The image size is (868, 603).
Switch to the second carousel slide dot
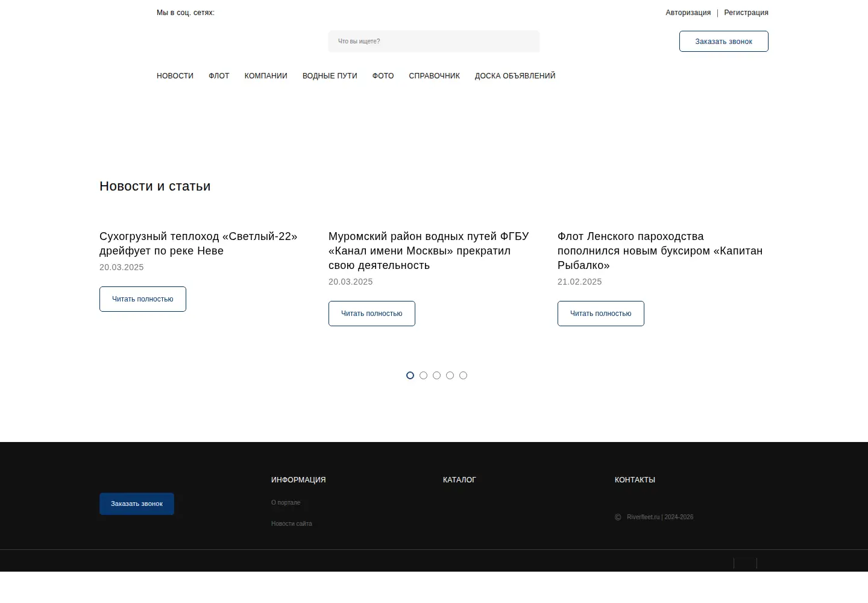tap(423, 375)
